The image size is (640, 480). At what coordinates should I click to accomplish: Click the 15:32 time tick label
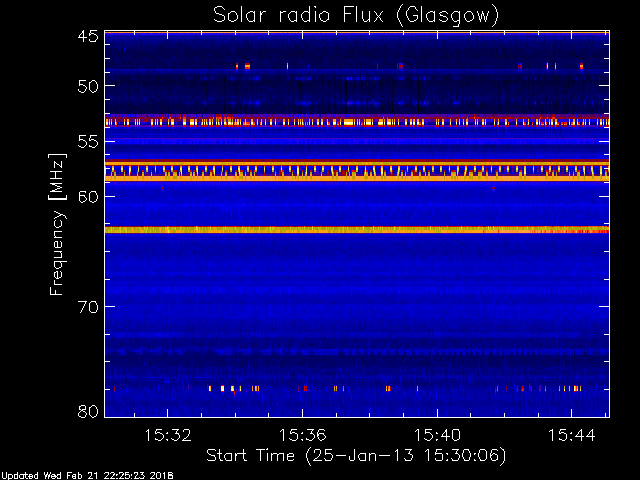pos(168,435)
